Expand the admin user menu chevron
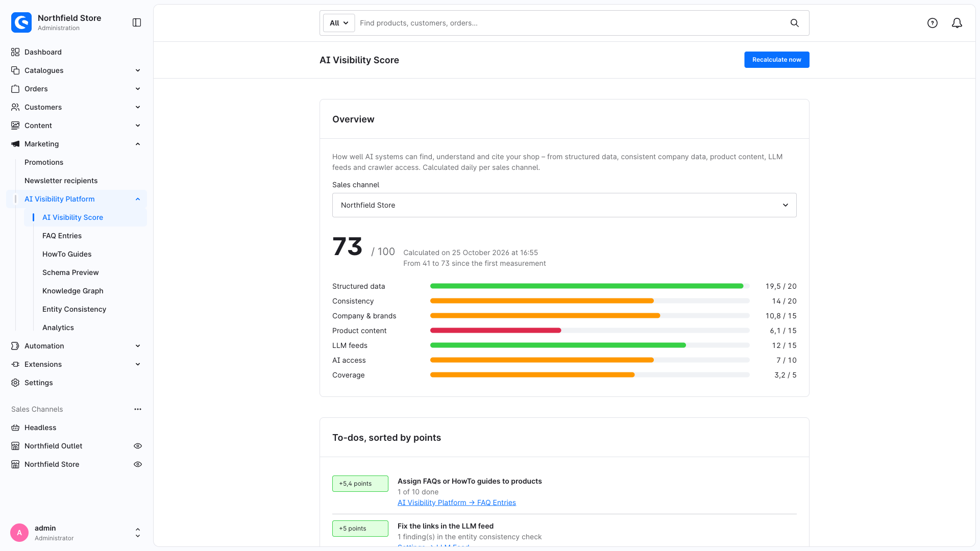Image resolution: width=980 pixels, height=551 pixels. 138,533
